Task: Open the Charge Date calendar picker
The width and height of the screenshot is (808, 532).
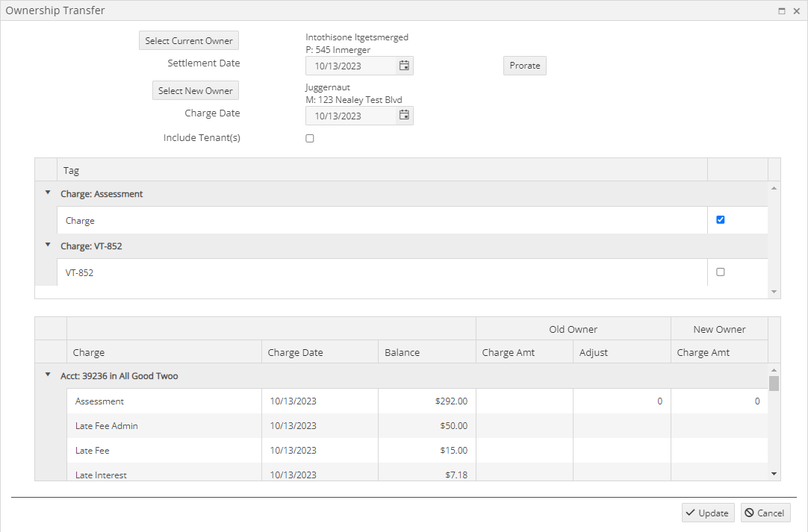Action: 404,115
